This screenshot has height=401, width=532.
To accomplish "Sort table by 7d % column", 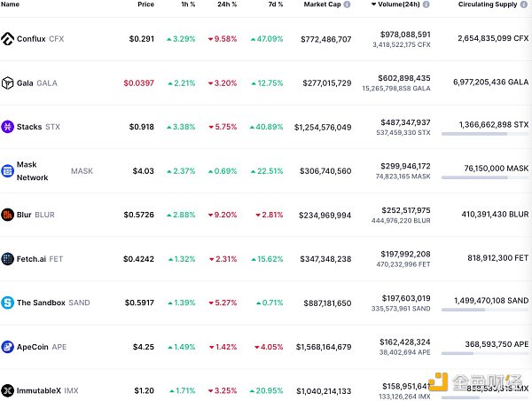I will coord(274,5).
